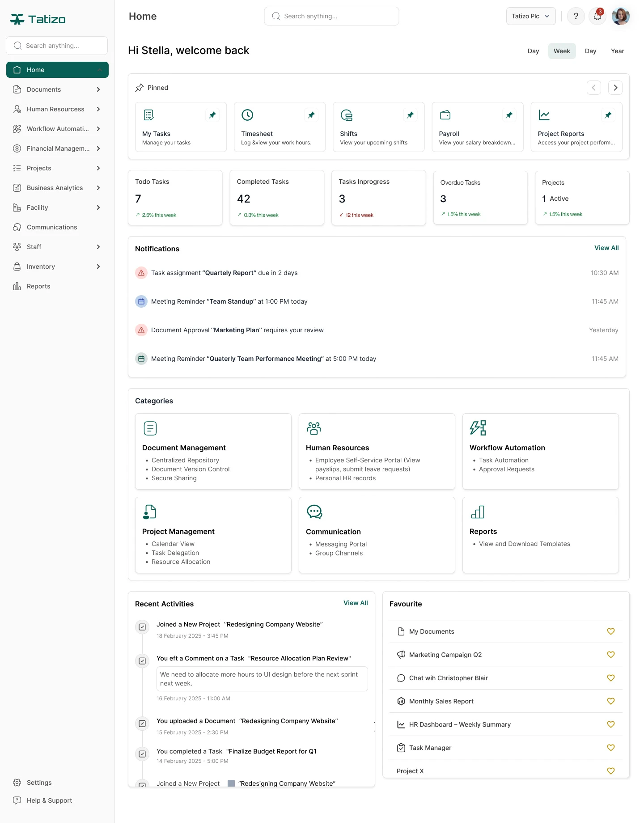Click the Timesheet clock icon
Viewport: 644px width, 838px height.
coord(247,115)
